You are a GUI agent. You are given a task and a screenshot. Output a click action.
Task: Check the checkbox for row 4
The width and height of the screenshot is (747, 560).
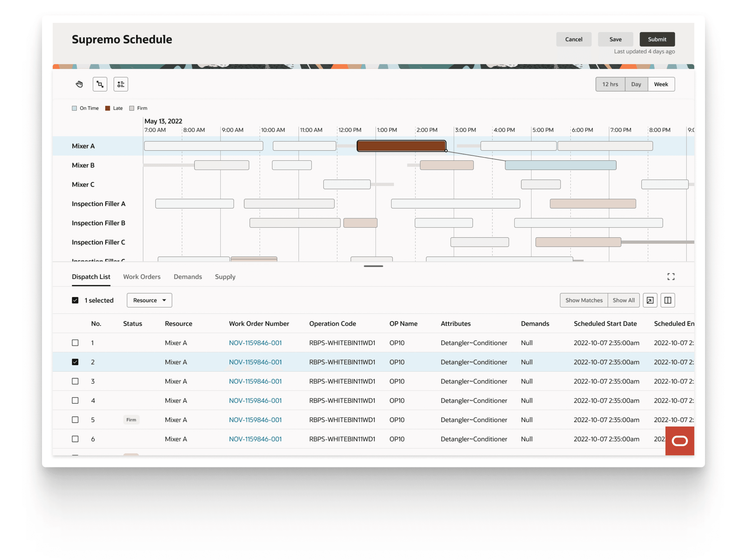pyautogui.click(x=75, y=401)
